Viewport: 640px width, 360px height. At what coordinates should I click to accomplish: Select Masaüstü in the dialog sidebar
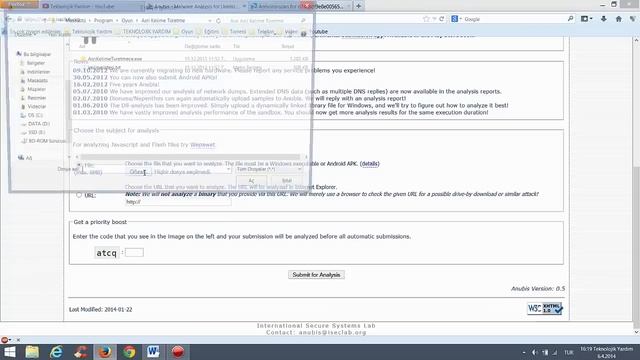pos(37,80)
